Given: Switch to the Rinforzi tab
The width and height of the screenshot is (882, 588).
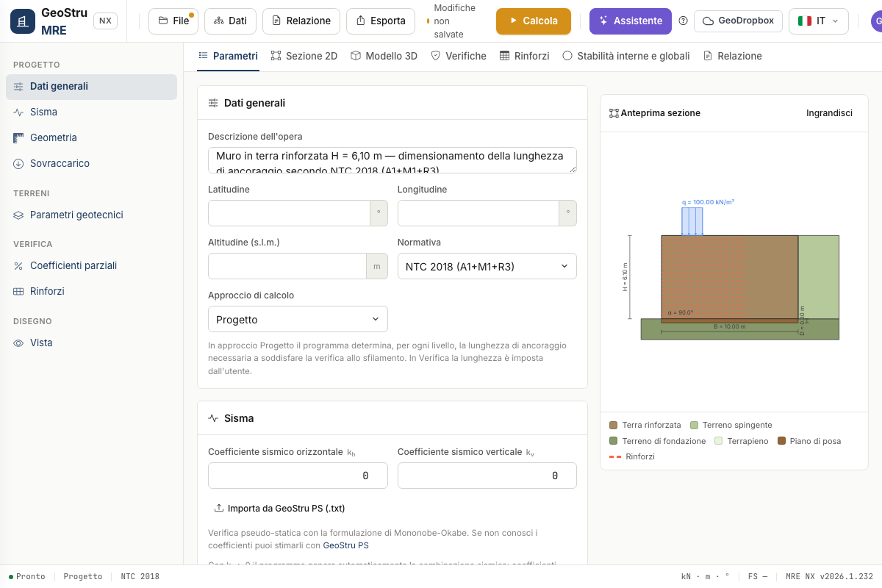Looking at the screenshot, I should click(525, 56).
